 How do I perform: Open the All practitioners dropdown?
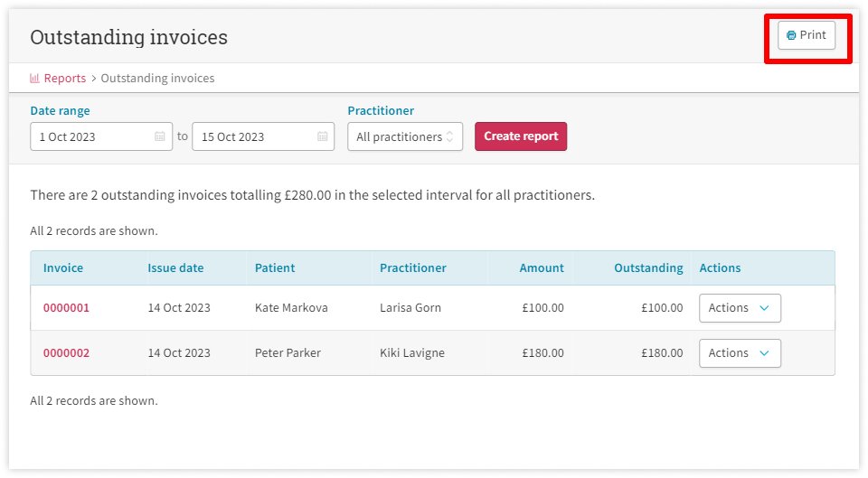coord(405,137)
